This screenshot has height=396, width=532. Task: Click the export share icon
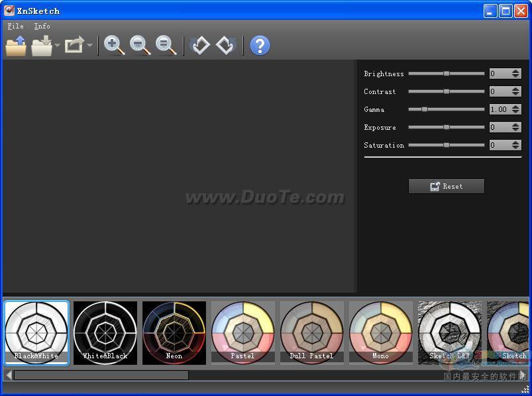pyautogui.click(x=74, y=46)
